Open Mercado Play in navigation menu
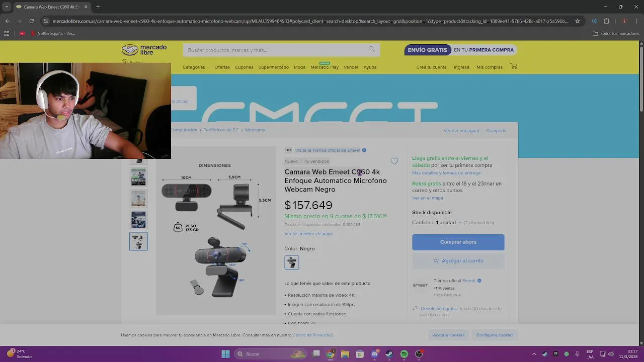Viewport: 644px width, 362px height. [x=325, y=67]
